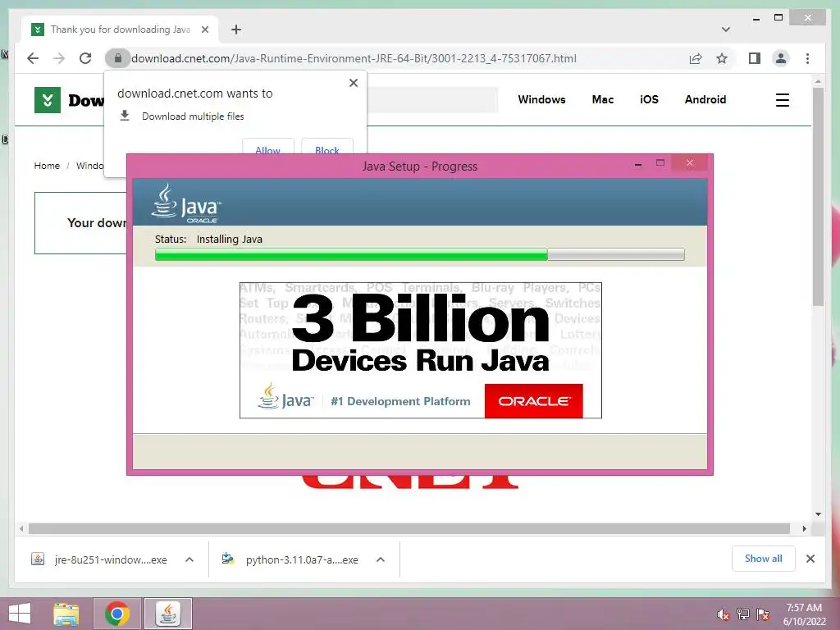Open the hamburger menu on CNET page
840x630 pixels.
pos(782,100)
